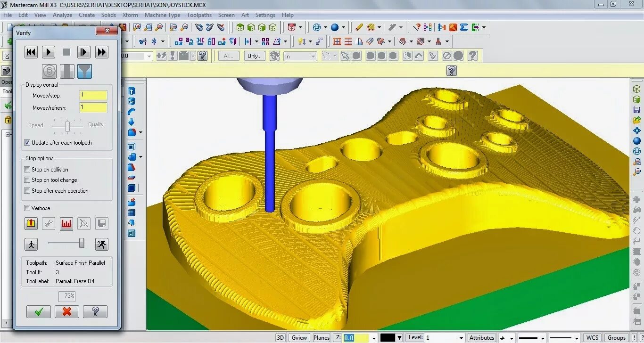Viewport: 644px width, 343px height.
Task: Slow down simulation with walking figure icon
Action: tap(31, 244)
